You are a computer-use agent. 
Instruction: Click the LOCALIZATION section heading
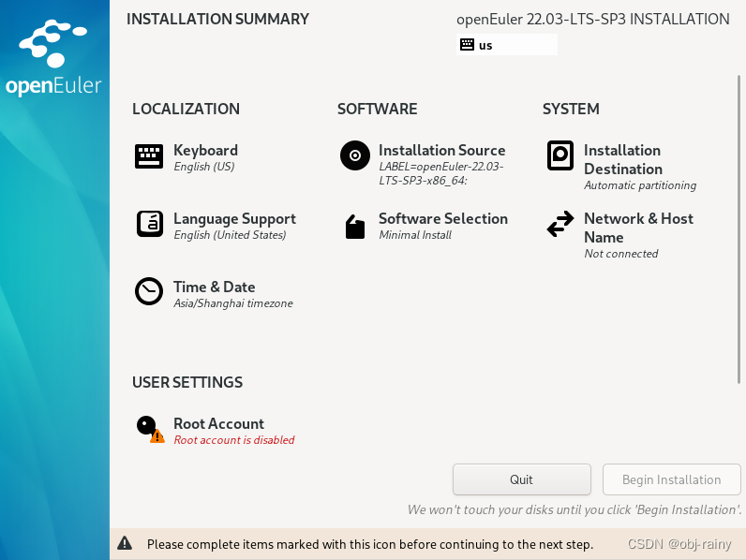(186, 109)
